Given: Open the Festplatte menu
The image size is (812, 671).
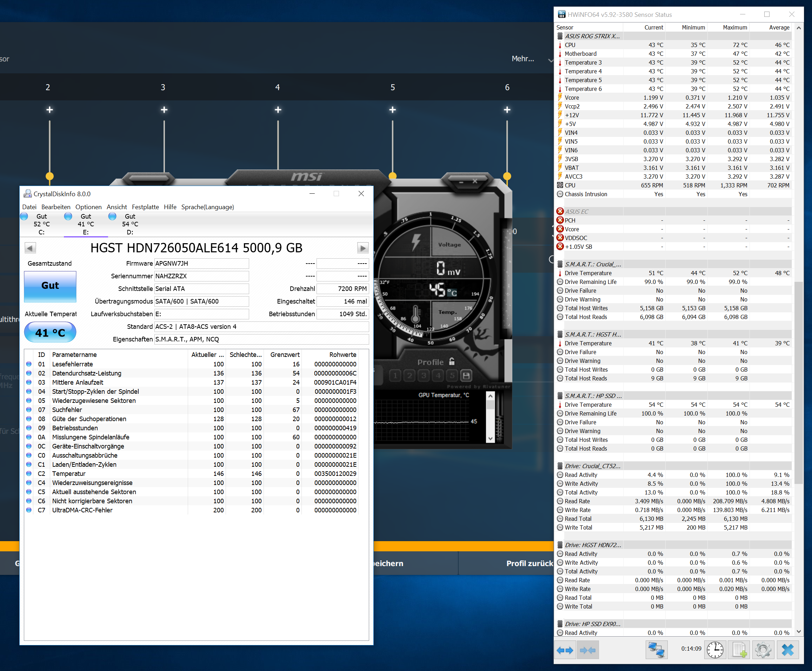Looking at the screenshot, I should [145, 207].
